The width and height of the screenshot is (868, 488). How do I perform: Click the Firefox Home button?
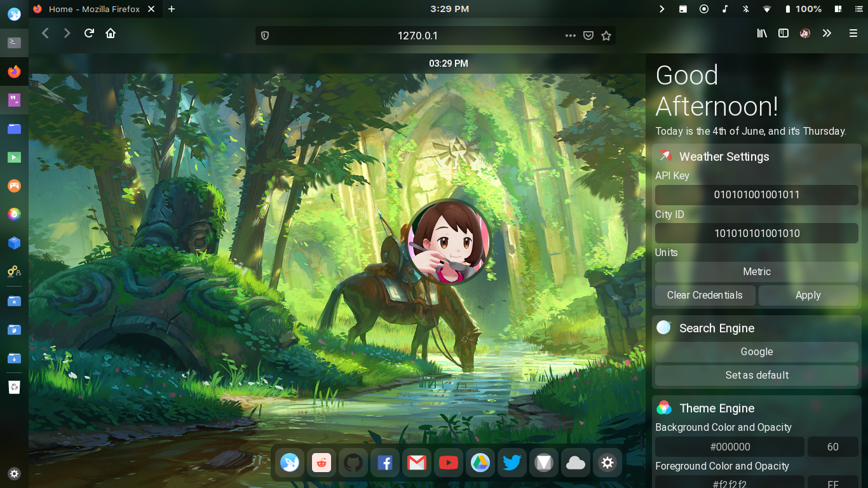[111, 33]
